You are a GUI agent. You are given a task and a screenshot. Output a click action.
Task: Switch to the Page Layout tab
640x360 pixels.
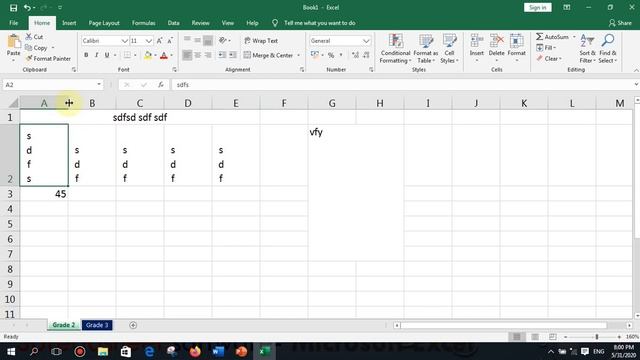pos(104,23)
